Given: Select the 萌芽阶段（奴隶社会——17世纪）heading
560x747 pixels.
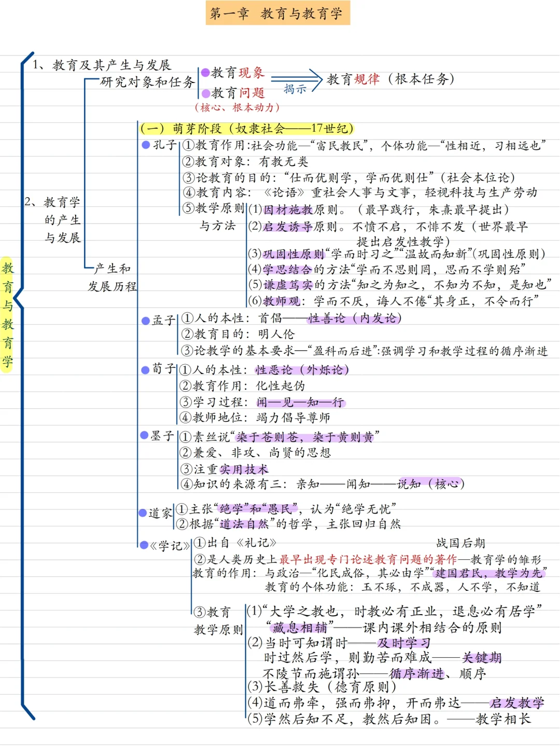Looking at the screenshot, I should coord(248,128).
